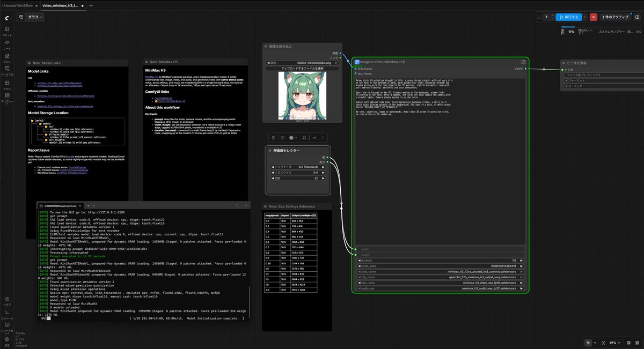644x349 pixels.
Task: Open keyboard Shortcuts from sidebar
Action: point(7,328)
